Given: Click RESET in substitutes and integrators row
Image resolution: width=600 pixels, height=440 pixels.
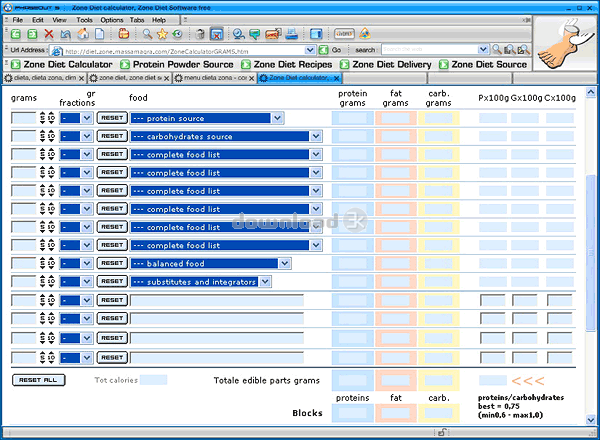Looking at the screenshot, I should pyautogui.click(x=112, y=281).
